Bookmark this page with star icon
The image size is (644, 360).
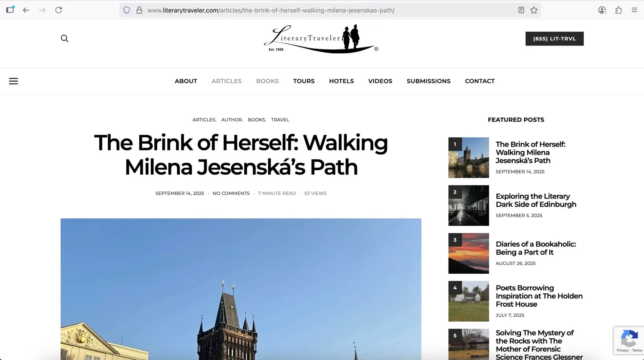[534, 10]
